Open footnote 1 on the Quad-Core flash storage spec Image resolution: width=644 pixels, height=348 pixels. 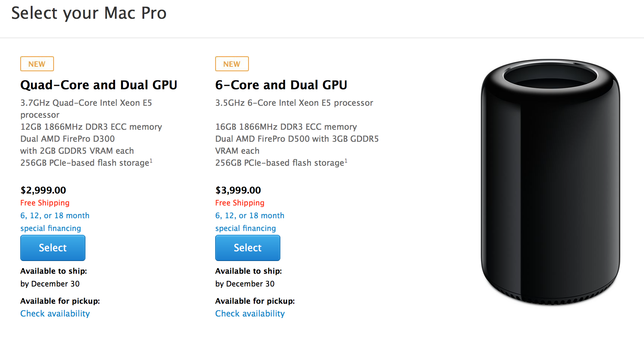click(151, 160)
